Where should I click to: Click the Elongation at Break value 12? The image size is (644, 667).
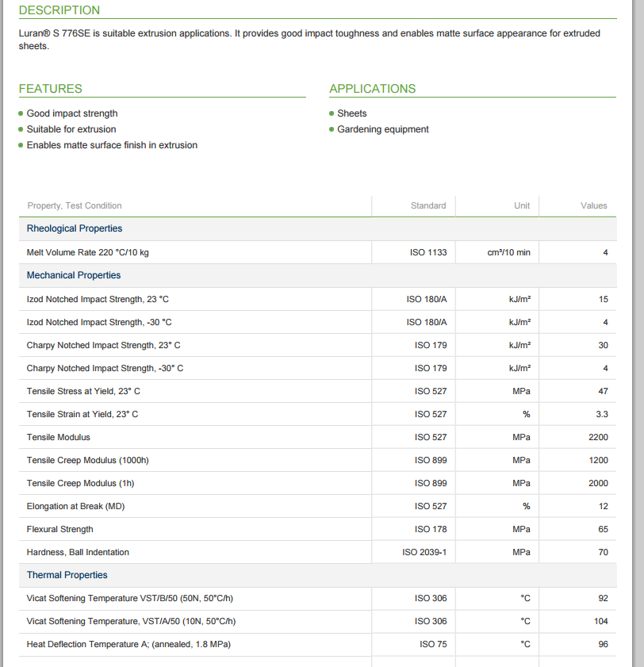click(604, 506)
